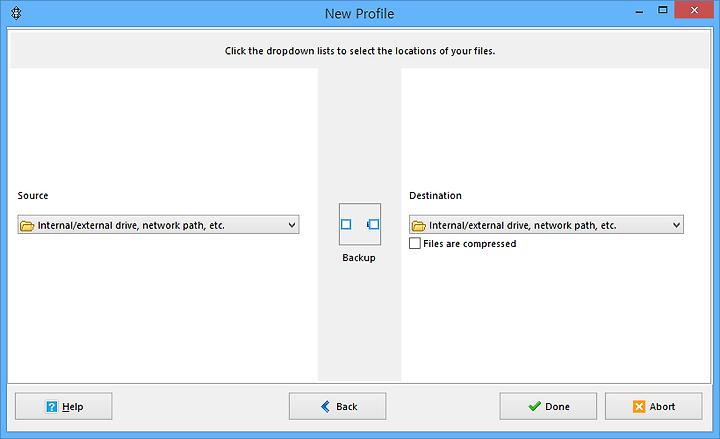Click the application icon in the title bar

[x=16, y=13]
